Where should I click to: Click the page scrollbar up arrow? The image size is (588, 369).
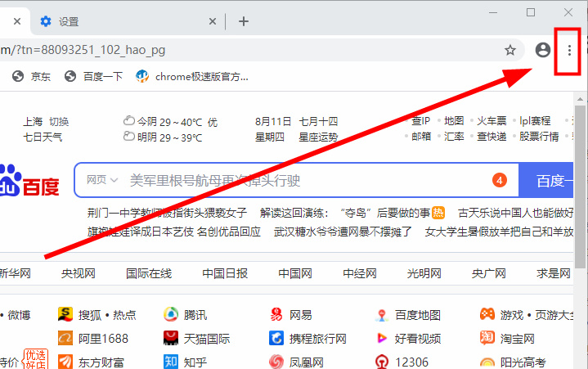pyautogui.click(x=580, y=99)
